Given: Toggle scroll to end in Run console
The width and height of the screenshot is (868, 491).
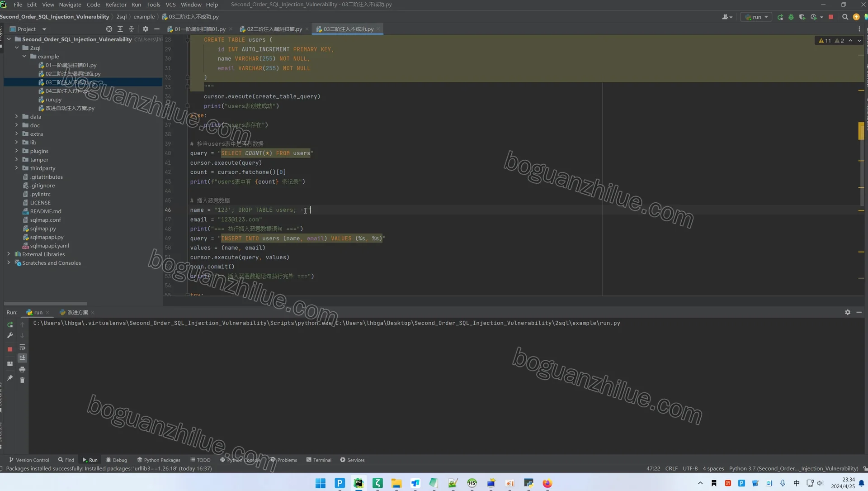Looking at the screenshot, I should point(22,358).
